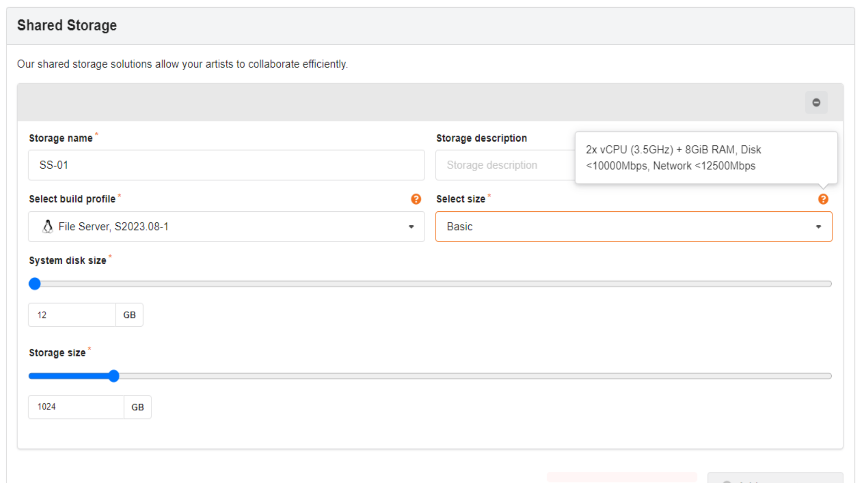Viewport: 868px width, 483px height.
Task: Select the 'Basic' size combo box text
Action: pos(460,226)
